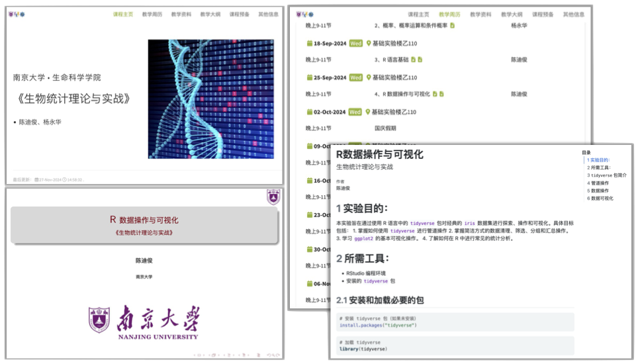Select 课程预备 in the homepage navbar

coord(239,14)
